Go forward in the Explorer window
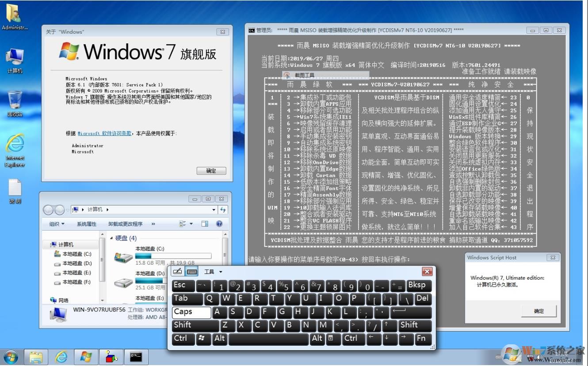The width and height of the screenshot is (588, 366). (59, 209)
